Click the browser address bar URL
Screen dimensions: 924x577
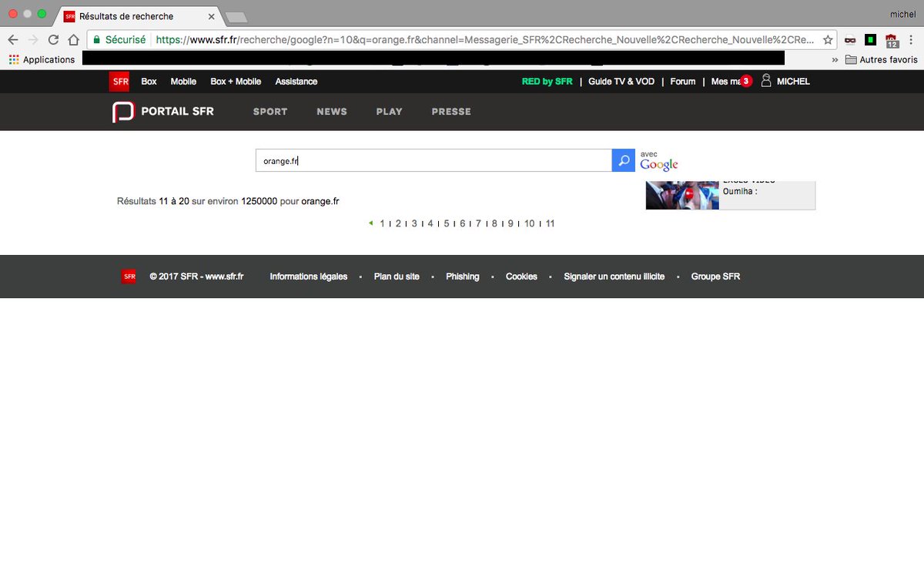(x=485, y=39)
